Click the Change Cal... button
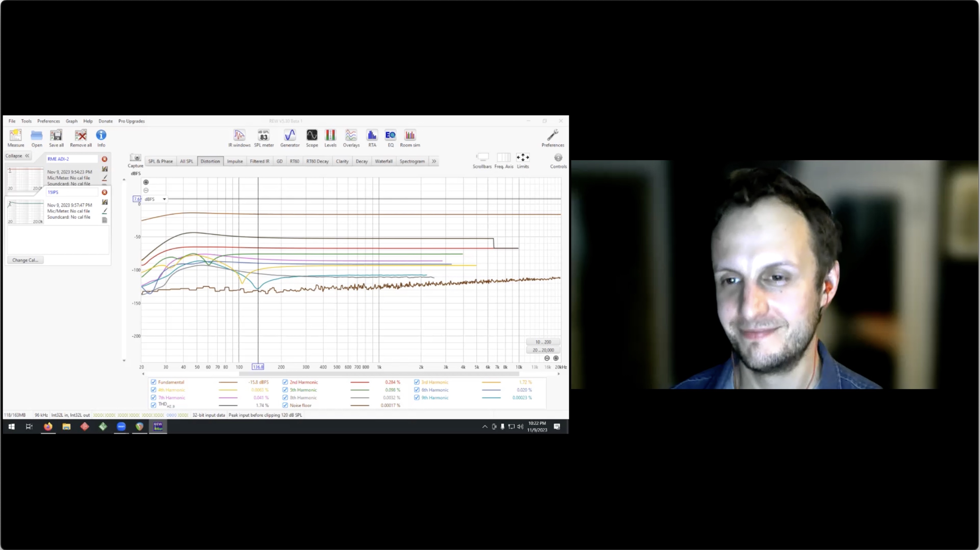The image size is (980, 550). [25, 260]
